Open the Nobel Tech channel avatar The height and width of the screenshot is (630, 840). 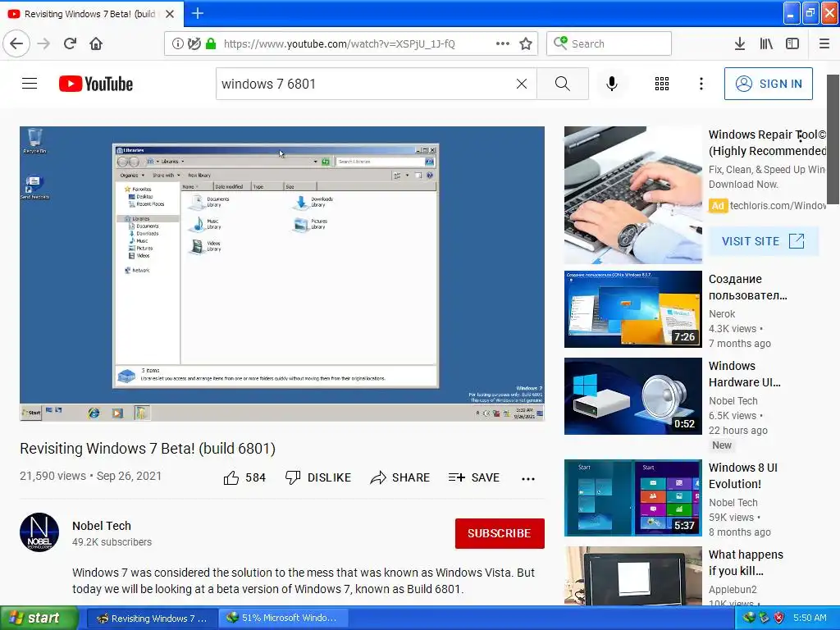point(39,532)
